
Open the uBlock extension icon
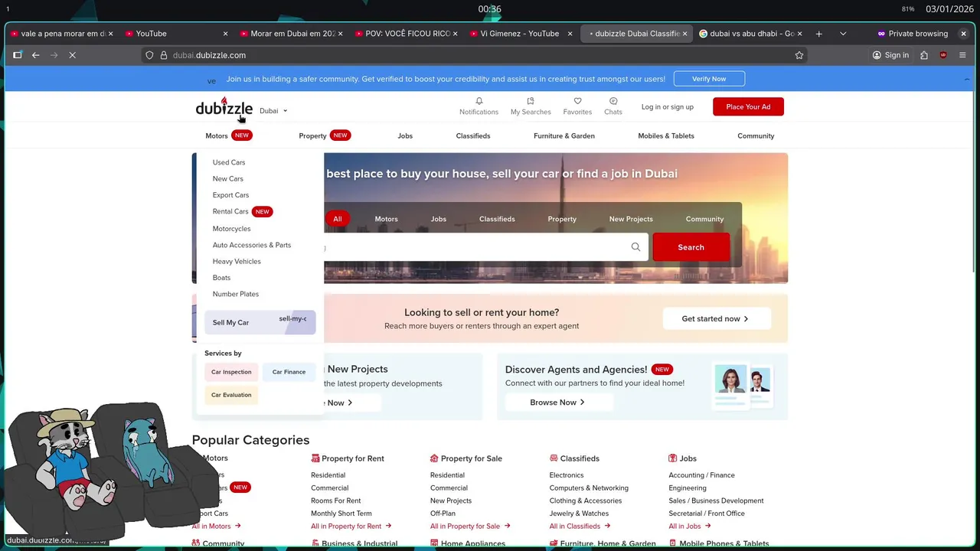(943, 55)
